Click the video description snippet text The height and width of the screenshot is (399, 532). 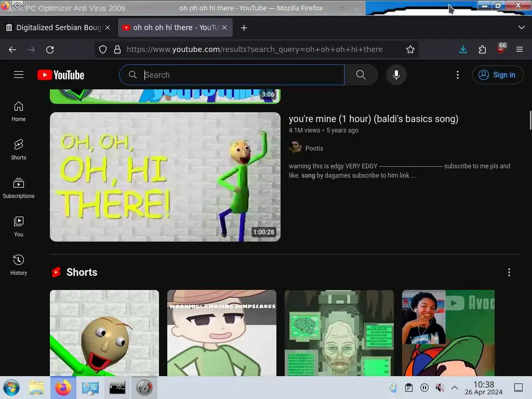tap(400, 170)
